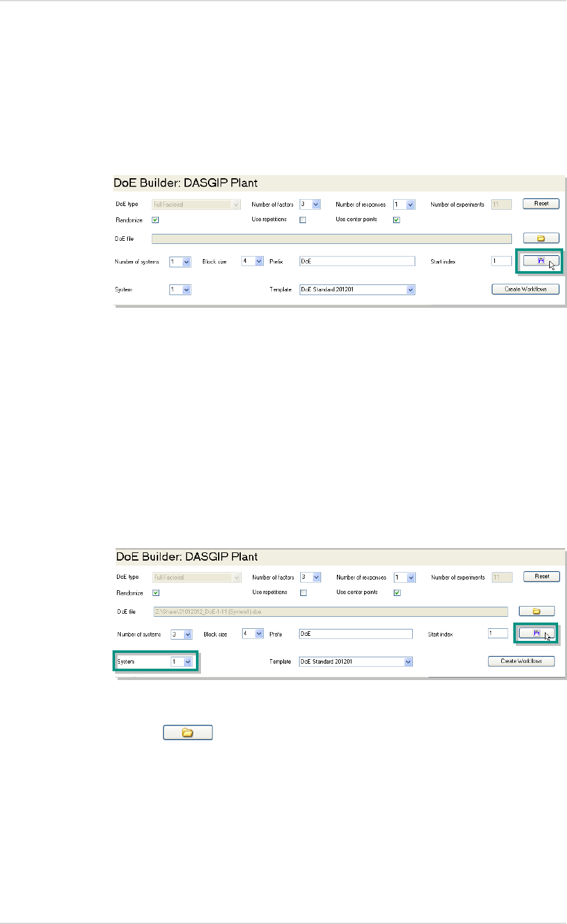
Task: Click Reset button in upper DoE Builder
Action: coord(541,204)
